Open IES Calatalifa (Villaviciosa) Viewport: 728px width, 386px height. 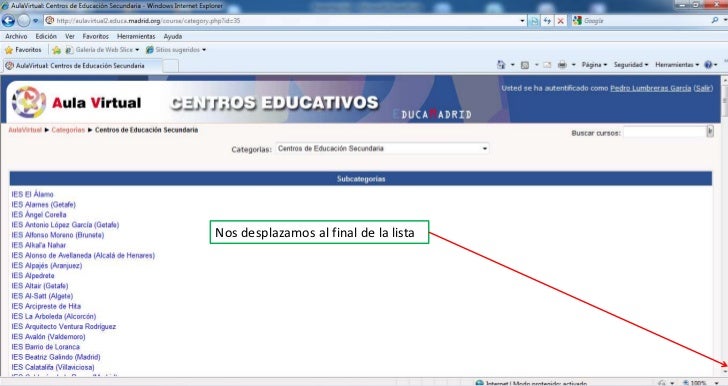tap(53, 367)
